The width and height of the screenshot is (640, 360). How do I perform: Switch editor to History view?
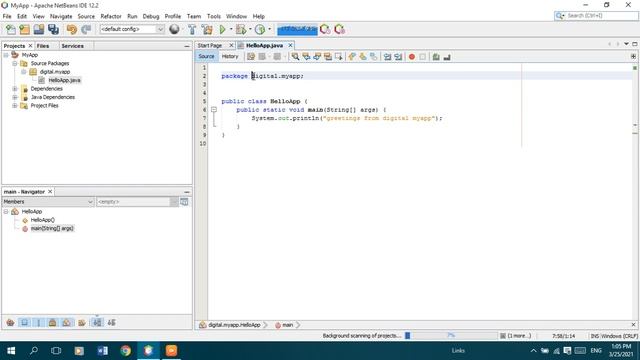coord(230,57)
